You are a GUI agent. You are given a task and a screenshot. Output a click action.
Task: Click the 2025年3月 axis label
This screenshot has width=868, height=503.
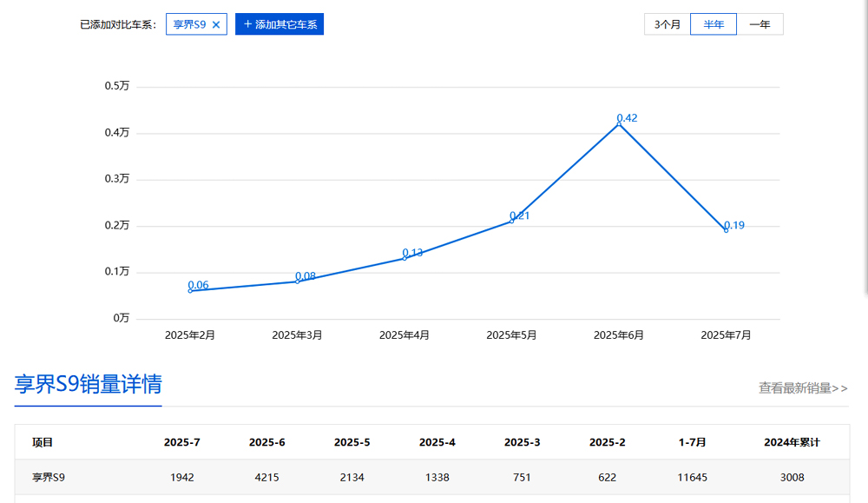(x=297, y=335)
